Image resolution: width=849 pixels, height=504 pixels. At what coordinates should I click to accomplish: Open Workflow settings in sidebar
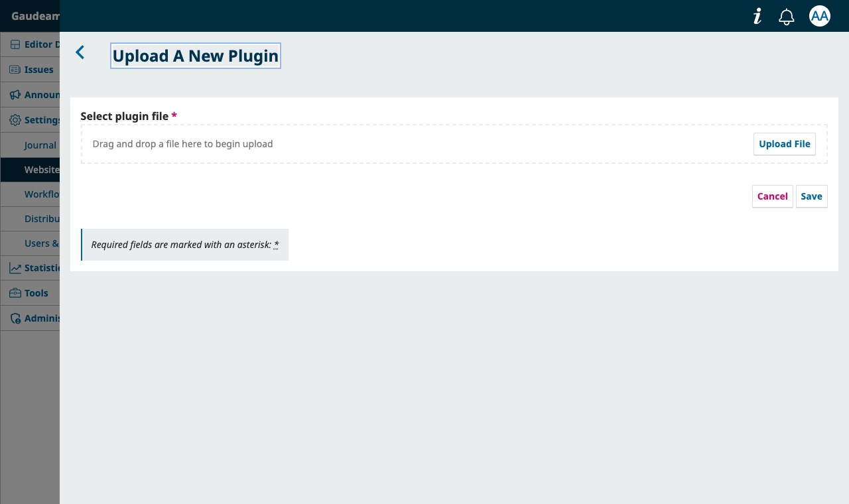coord(30,194)
